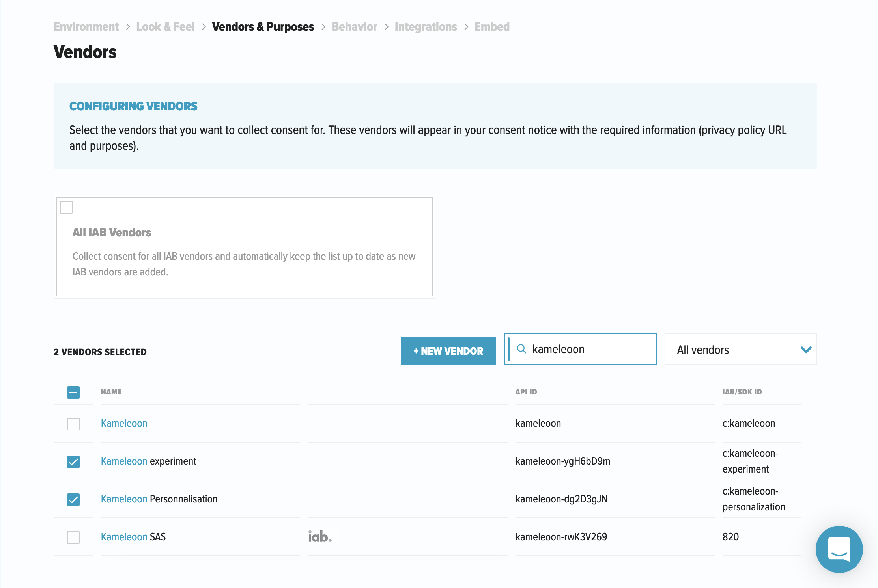Click the + New Vendor button
878x588 pixels.
click(x=448, y=351)
